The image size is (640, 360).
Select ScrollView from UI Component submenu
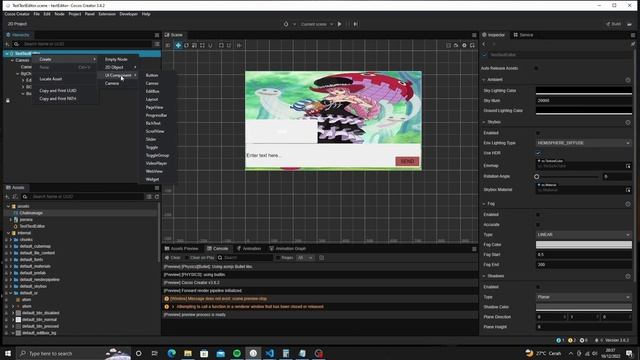click(x=155, y=131)
